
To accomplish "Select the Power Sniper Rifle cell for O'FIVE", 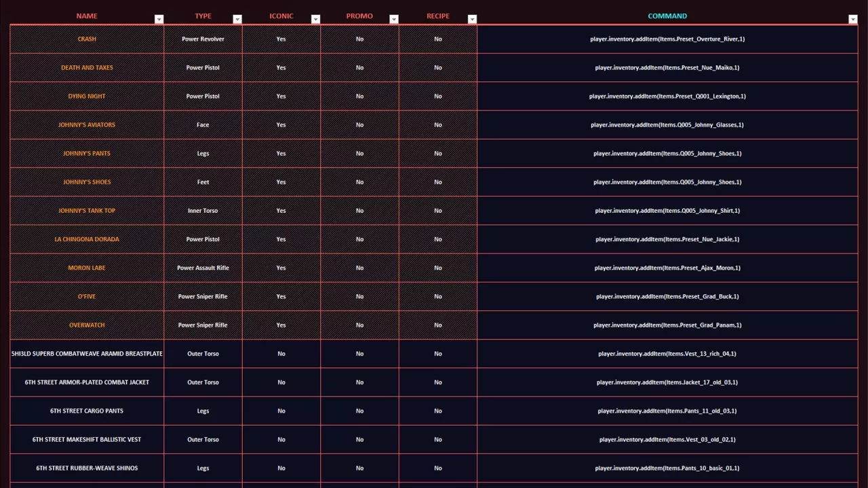I will pos(203,296).
